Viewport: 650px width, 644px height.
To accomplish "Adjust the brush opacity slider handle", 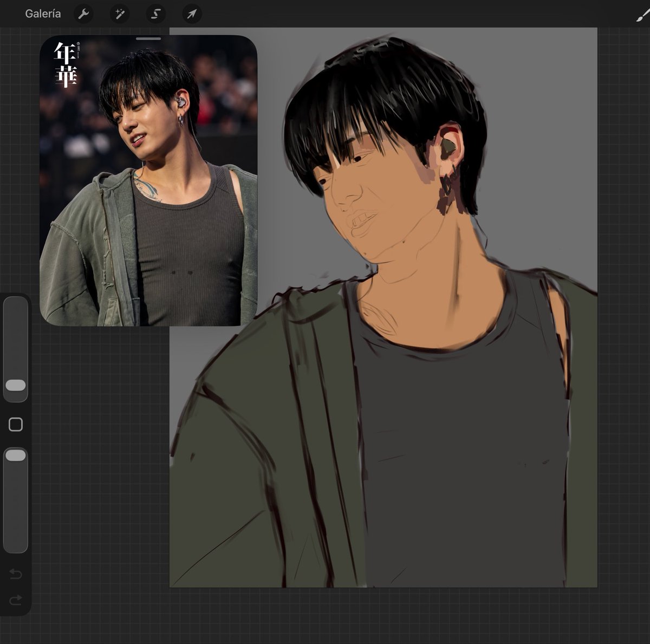I will pyautogui.click(x=16, y=456).
